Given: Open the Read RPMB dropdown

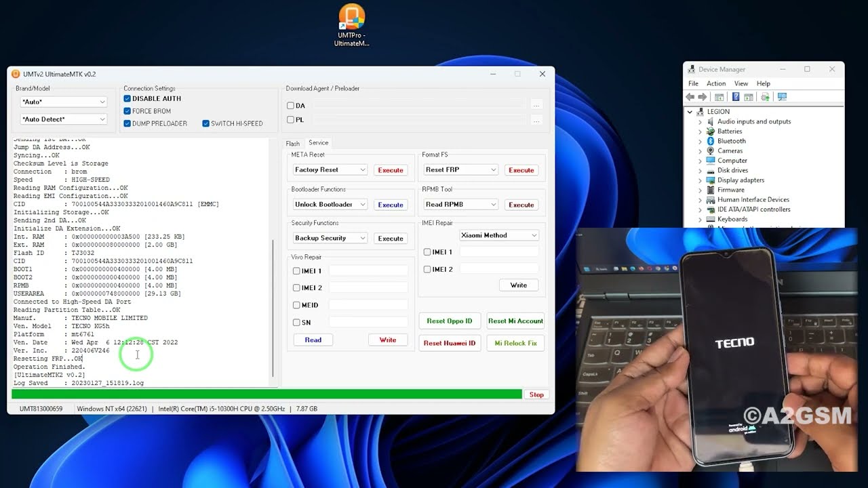Looking at the screenshot, I should (x=460, y=204).
